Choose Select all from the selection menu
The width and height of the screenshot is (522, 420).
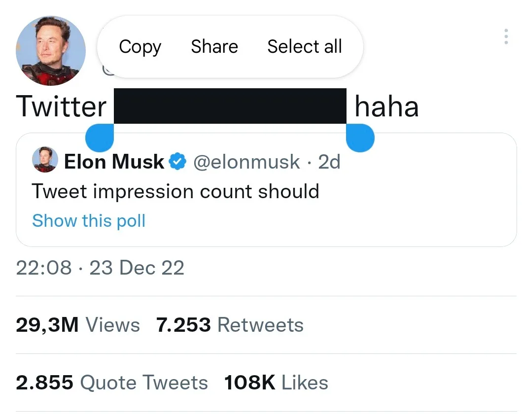(304, 47)
